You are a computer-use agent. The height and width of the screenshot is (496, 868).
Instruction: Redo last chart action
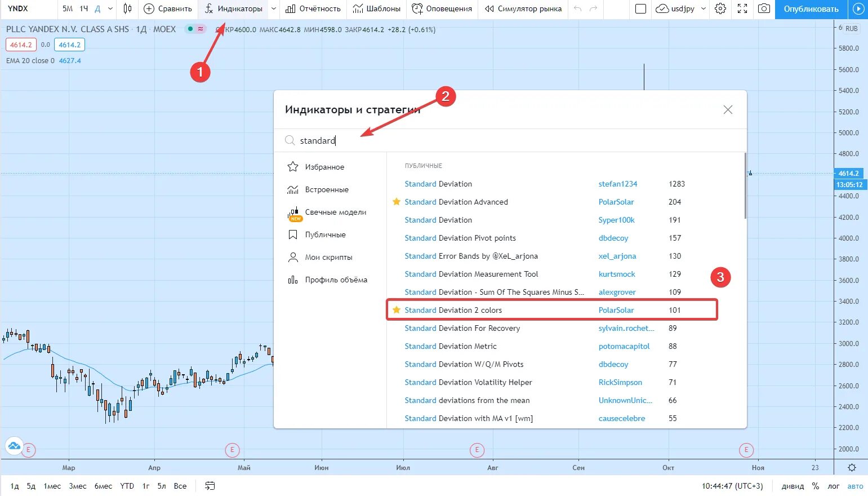tap(593, 8)
